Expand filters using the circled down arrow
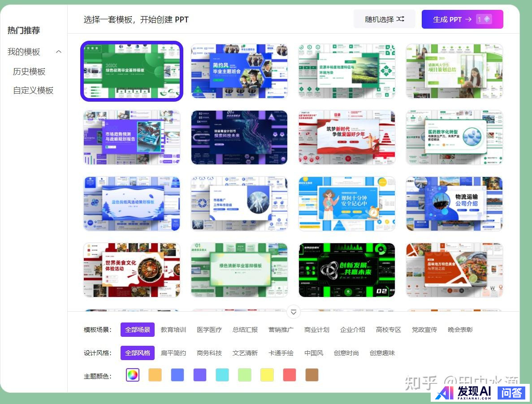 pyautogui.click(x=294, y=312)
